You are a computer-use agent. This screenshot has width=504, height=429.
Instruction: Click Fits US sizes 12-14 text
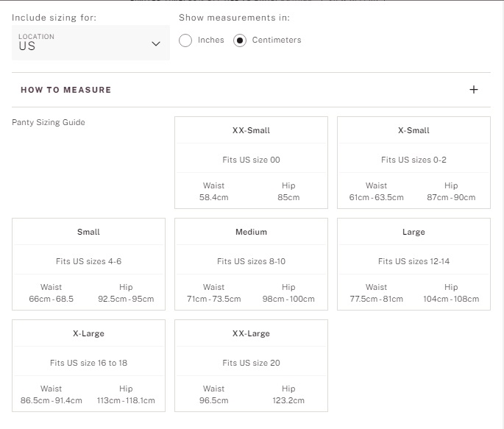(x=414, y=261)
